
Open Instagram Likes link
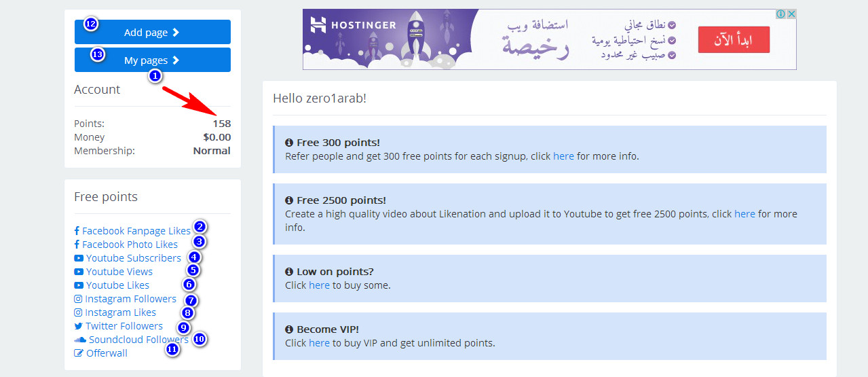click(x=121, y=312)
